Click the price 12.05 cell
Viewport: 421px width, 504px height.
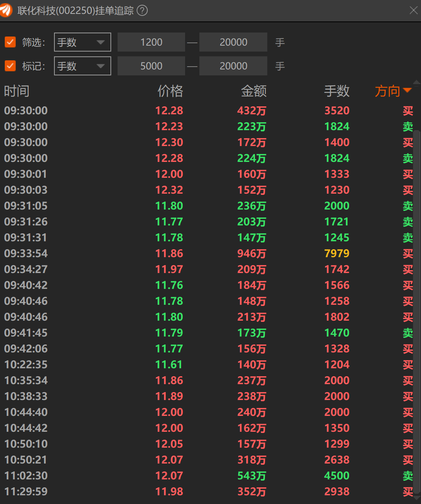click(169, 444)
